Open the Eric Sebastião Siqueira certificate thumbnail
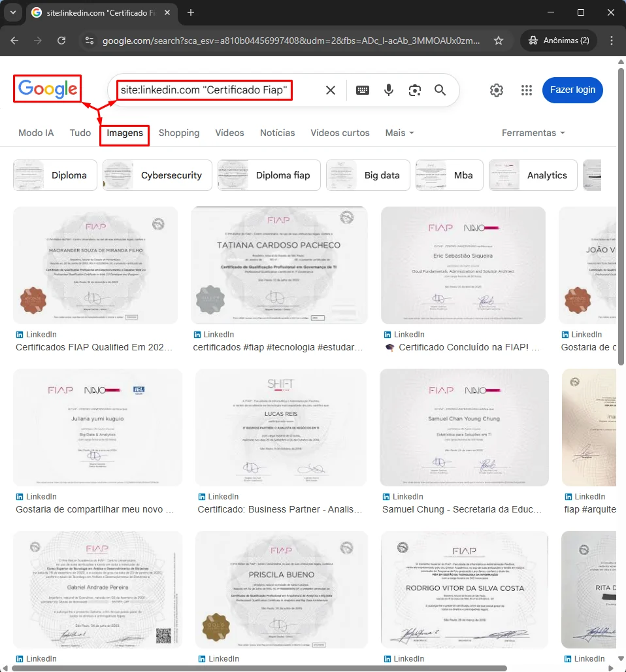The height and width of the screenshot is (672, 626). click(463, 265)
